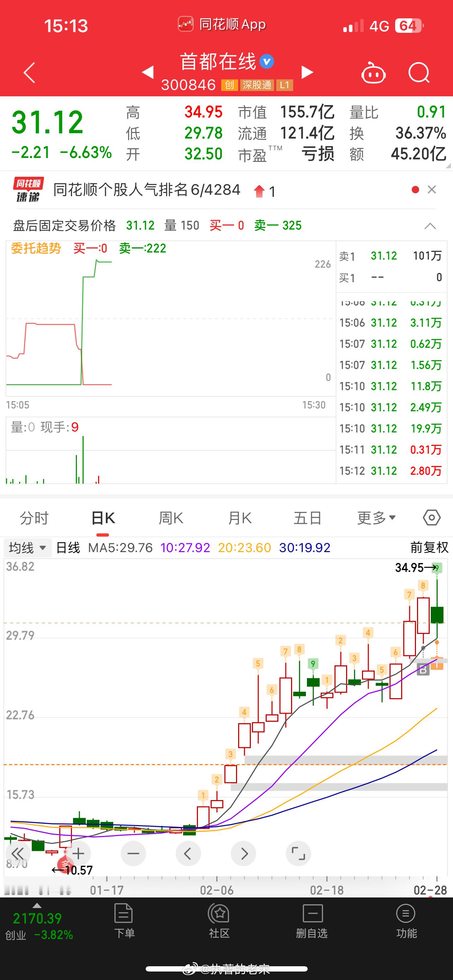Open 下单 order icon

coord(124,921)
